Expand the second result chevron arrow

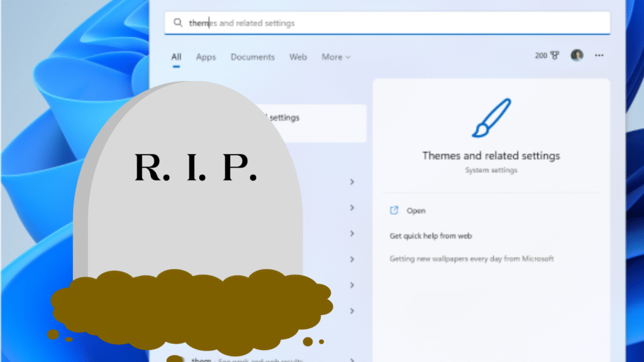point(352,207)
